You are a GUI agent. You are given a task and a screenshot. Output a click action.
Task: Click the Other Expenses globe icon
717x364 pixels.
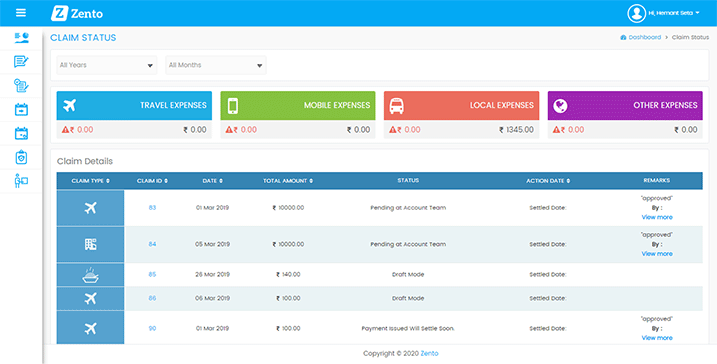pos(560,106)
